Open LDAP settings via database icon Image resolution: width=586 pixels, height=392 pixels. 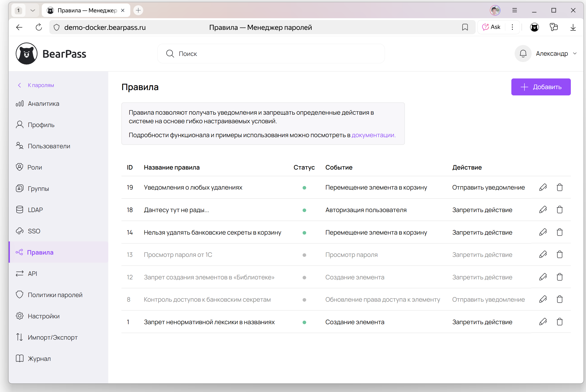pyautogui.click(x=20, y=210)
